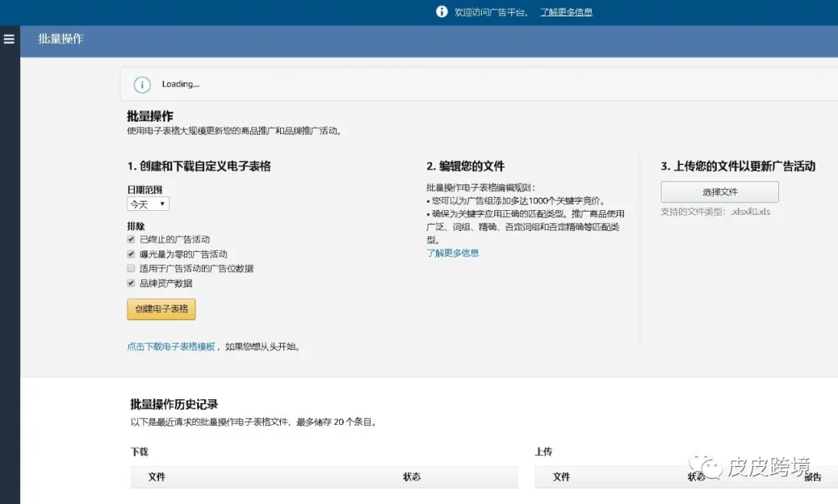Click the 报告 column header in the 上传 table
Image resolution: width=838 pixels, height=504 pixels.
[x=812, y=477]
